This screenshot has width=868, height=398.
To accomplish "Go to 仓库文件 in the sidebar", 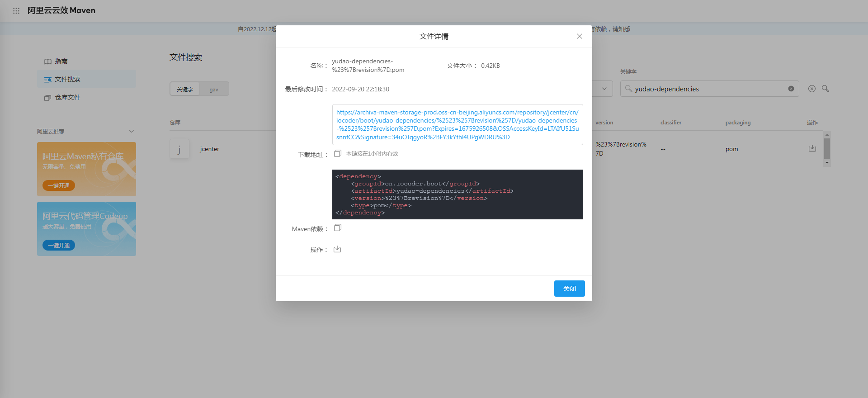I will point(86,97).
